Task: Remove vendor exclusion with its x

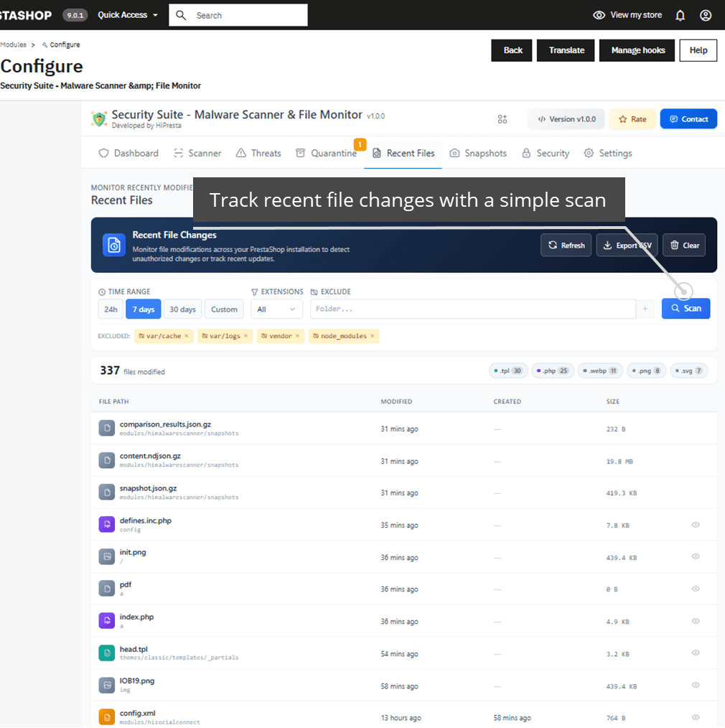Action: (297, 336)
